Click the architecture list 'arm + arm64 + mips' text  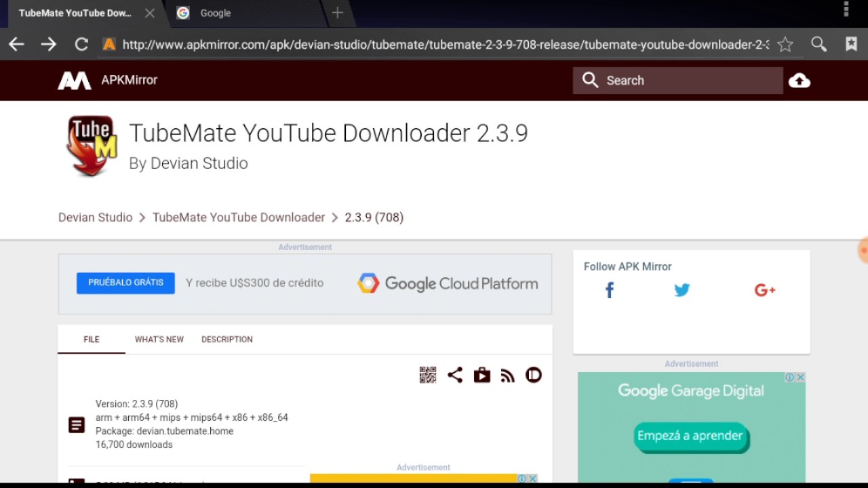(192, 418)
